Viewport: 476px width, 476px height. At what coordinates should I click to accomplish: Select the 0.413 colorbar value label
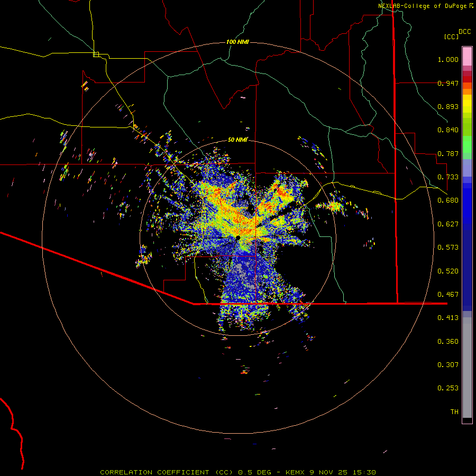coord(448,318)
